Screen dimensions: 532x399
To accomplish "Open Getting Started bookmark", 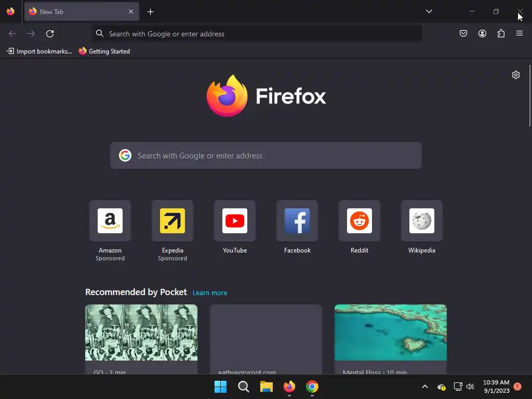I will [x=104, y=51].
